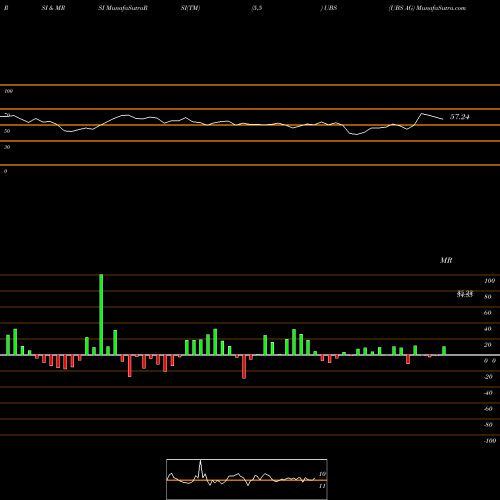This screenshot has width=500, height=500.
Task: Click the 60 label on MR axis
Action: [x=488, y=313]
